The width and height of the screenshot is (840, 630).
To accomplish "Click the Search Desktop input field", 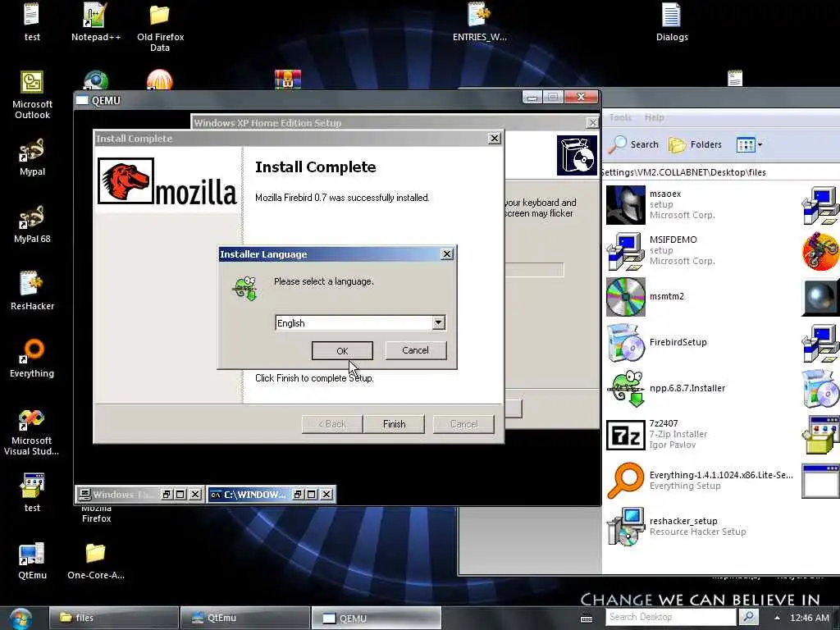I will [671, 617].
